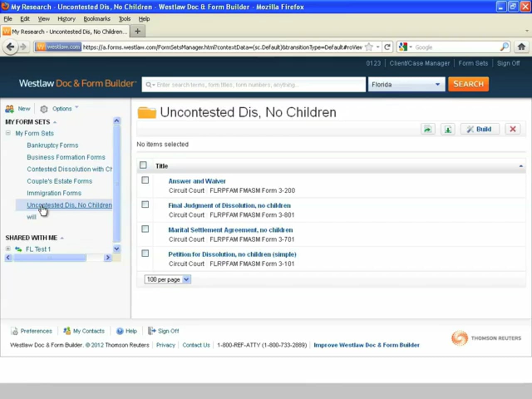Check the Answer and Waiver checkbox
The height and width of the screenshot is (399, 532).
tap(145, 180)
